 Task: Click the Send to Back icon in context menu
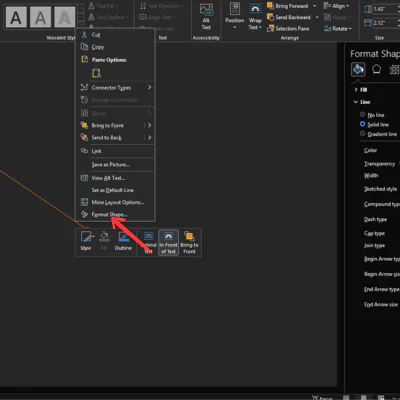pyautogui.click(x=84, y=137)
